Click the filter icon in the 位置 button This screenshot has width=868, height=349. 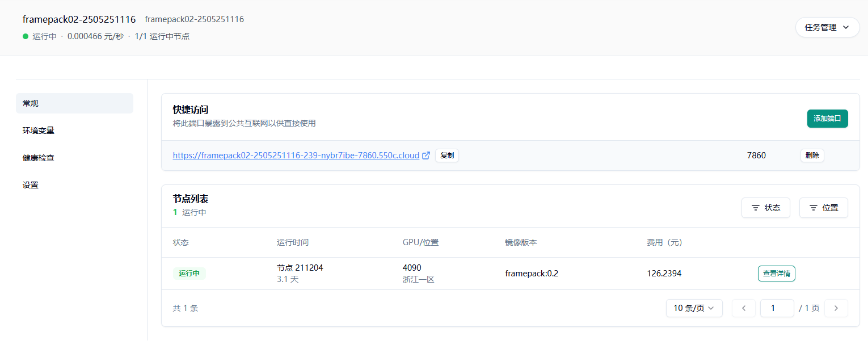point(814,208)
